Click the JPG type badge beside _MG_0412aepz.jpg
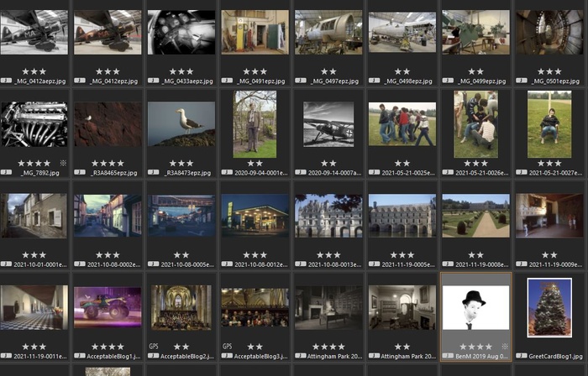 tap(8, 81)
